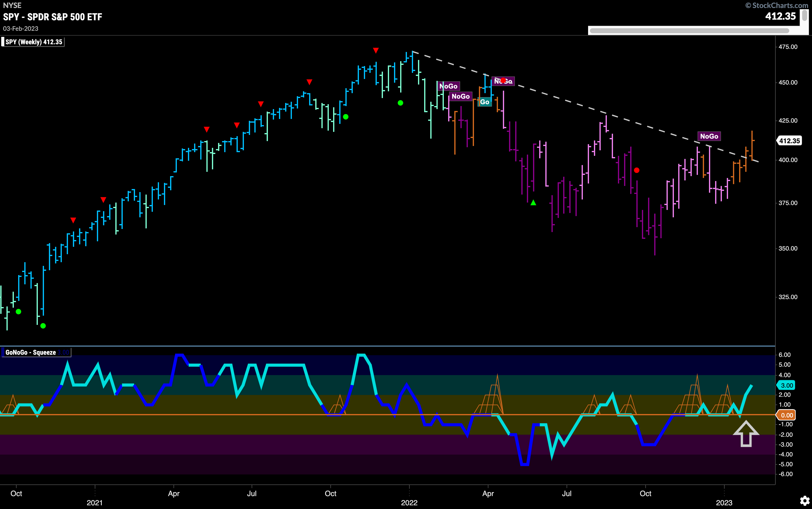Click the green circle marker after Oct 2021
Image resolution: width=812 pixels, height=509 pixels.
click(x=345, y=117)
